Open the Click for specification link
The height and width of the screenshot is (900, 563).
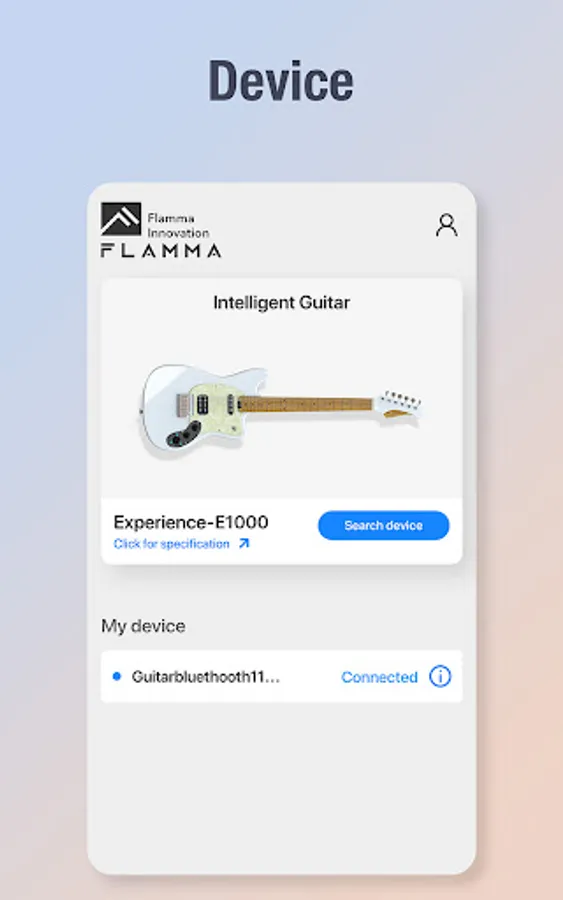click(172, 544)
